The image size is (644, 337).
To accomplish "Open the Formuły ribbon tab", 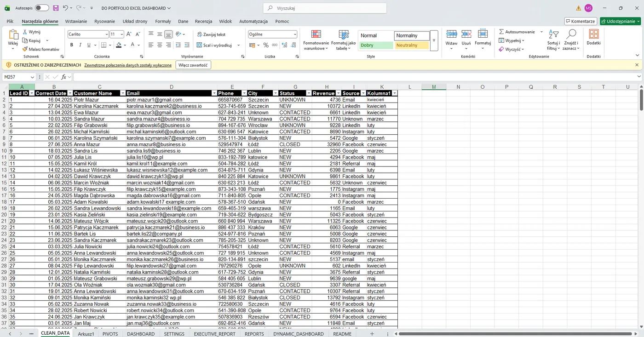I will [163, 21].
